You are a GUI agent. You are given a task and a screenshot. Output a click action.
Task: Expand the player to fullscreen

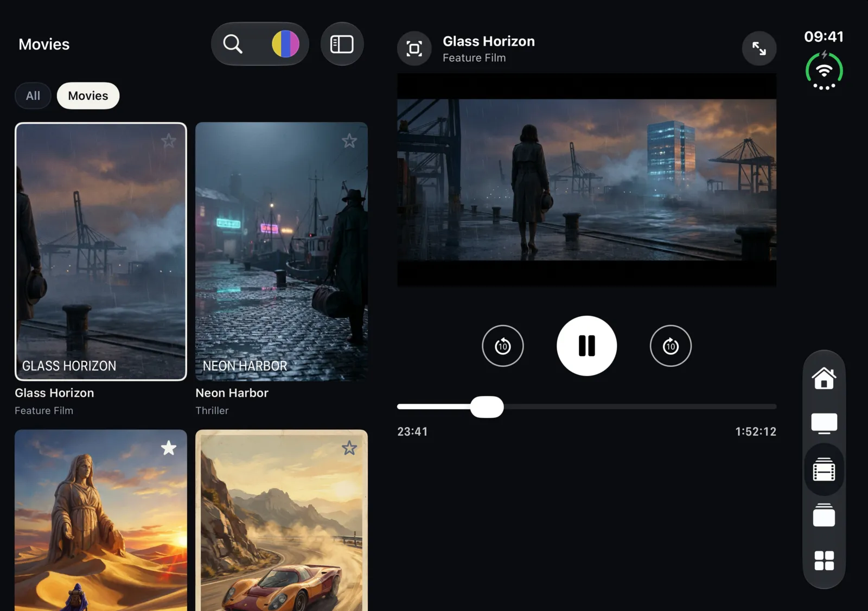click(x=759, y=49)
